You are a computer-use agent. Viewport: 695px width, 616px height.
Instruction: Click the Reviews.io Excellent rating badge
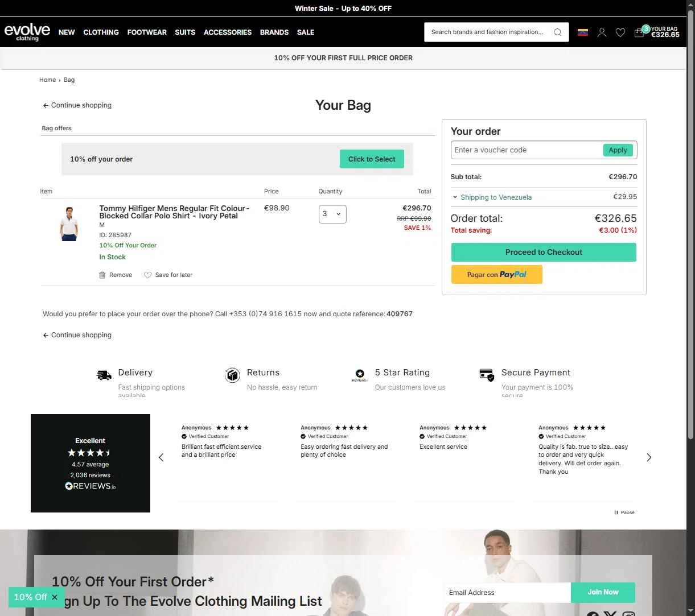pyautogui.click(x=91, y=463)
